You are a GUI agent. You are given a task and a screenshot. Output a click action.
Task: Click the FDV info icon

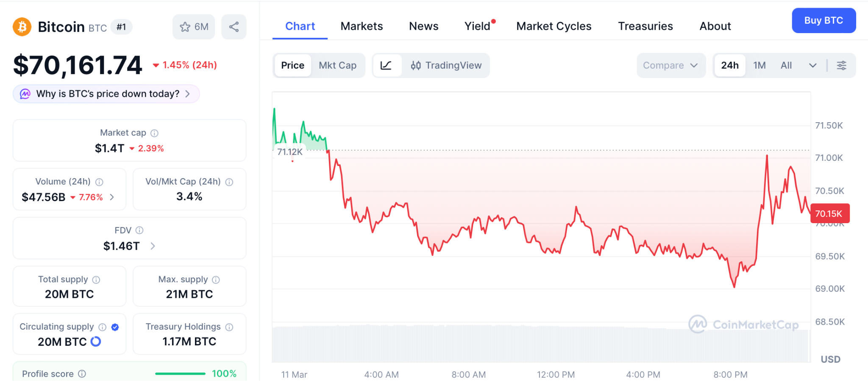[139, 230]
